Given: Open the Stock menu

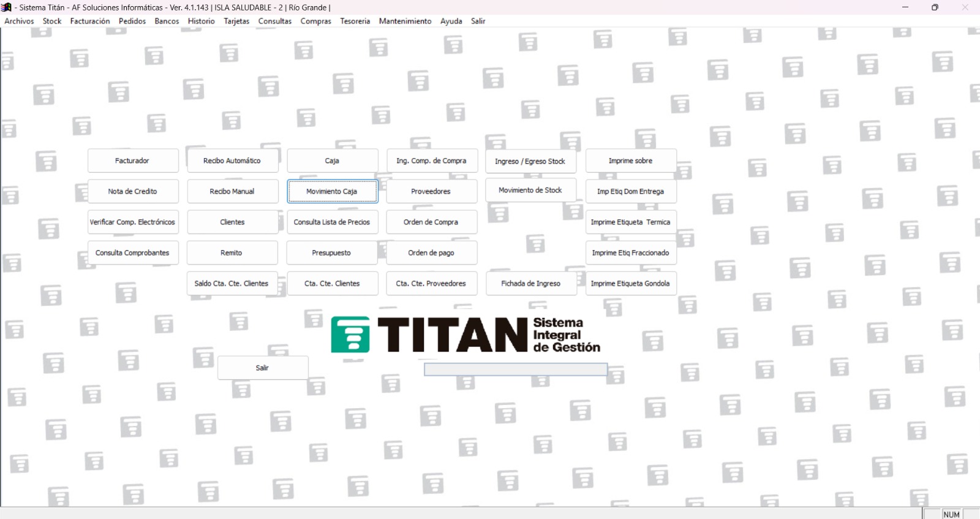Looking at the screenshot, I should coord(52,21).
